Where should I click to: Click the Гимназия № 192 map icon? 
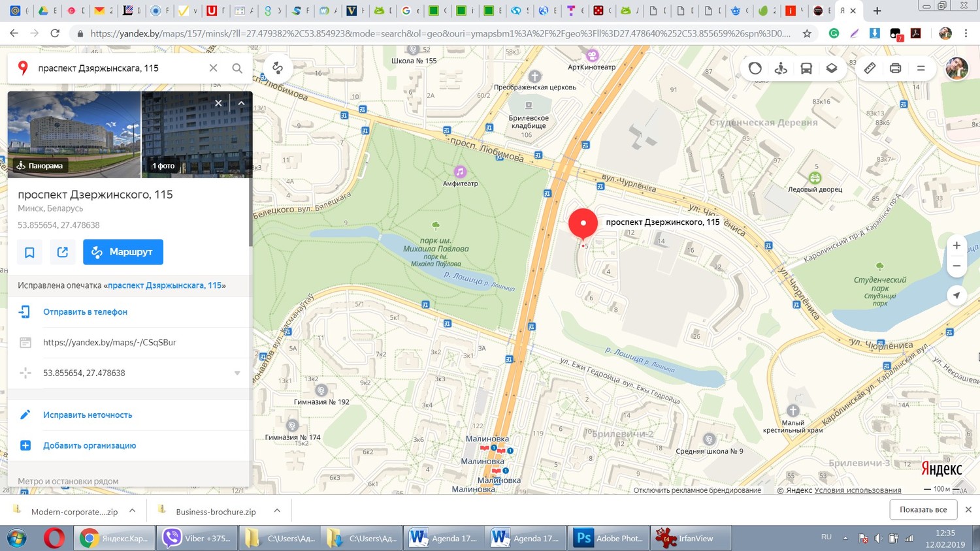(x=321, y=390)
